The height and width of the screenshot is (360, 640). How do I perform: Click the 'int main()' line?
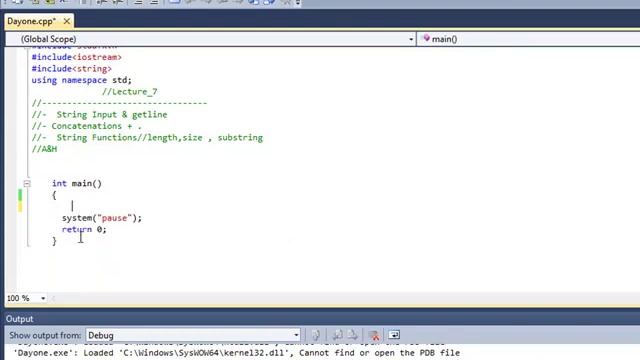[x=77, y=184]
